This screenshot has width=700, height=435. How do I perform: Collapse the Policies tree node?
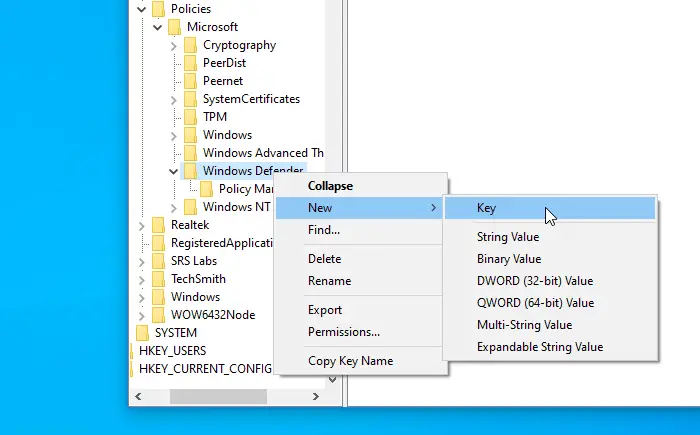(x=142, y=9)
